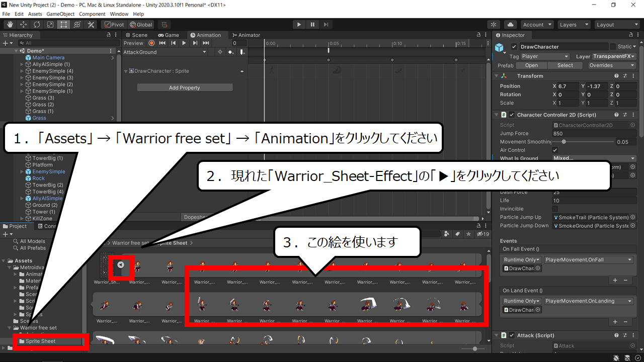Screen dimensions: 644x362
Task: Switch to the Animator tab
Action: click(246, 35)
